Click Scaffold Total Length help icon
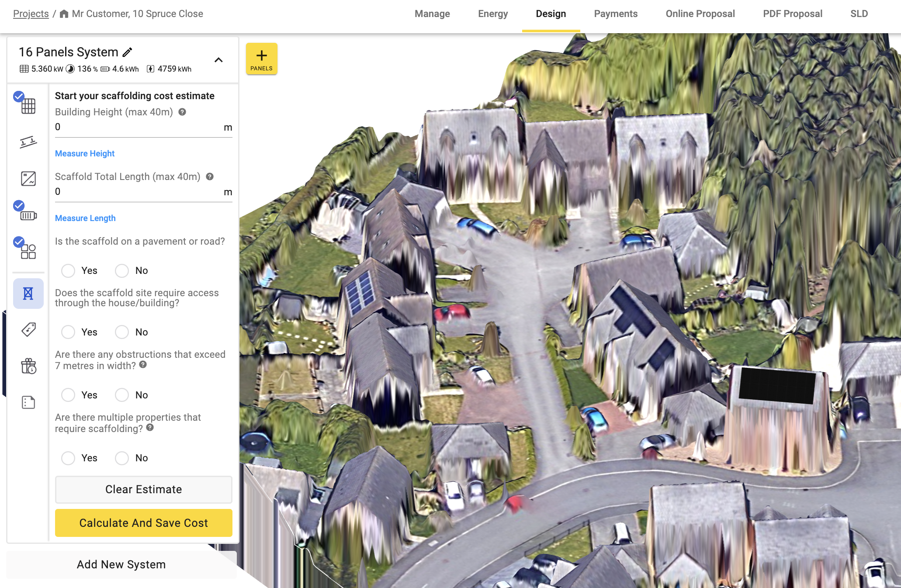The height and width of the screenshot is (588, 901). [x=210, y=176]
